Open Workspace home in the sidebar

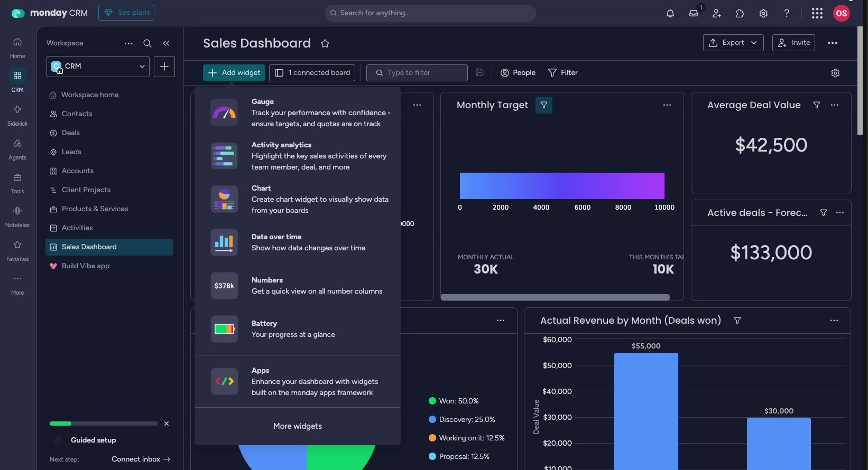tap(110, 95)
